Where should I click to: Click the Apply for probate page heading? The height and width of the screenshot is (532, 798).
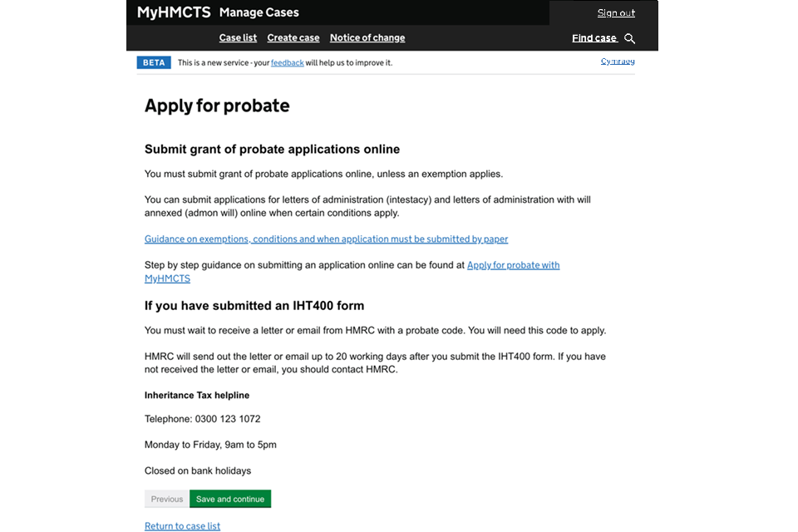[x=217, y=106]
